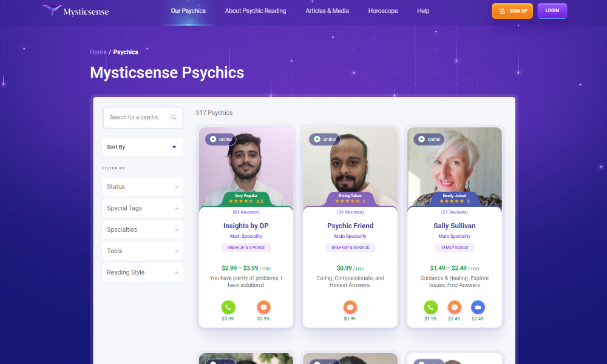Click Psychic Friend Breakup & Divorce tag

tap(350, 248)
